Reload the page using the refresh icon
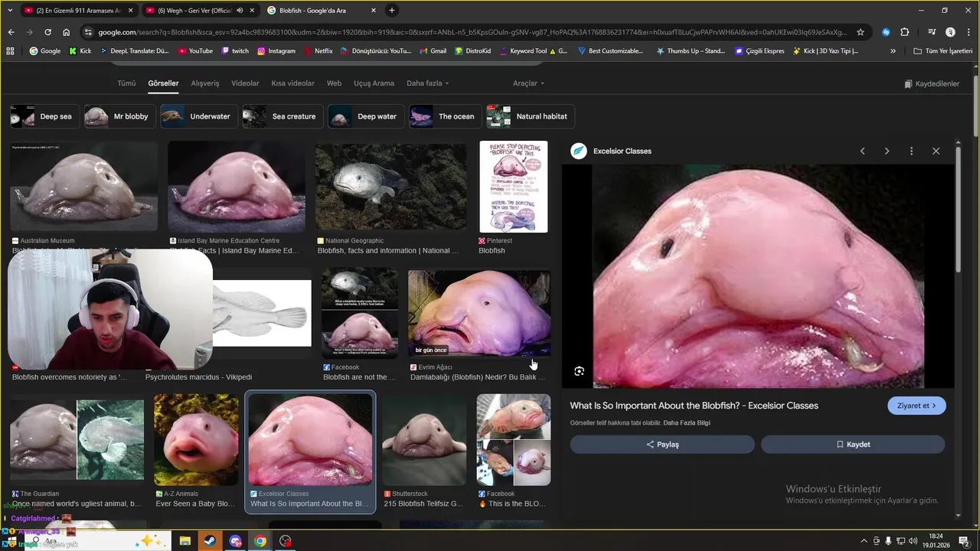The width and height of the screenshot is (980, 551). [x=47, y=32]
